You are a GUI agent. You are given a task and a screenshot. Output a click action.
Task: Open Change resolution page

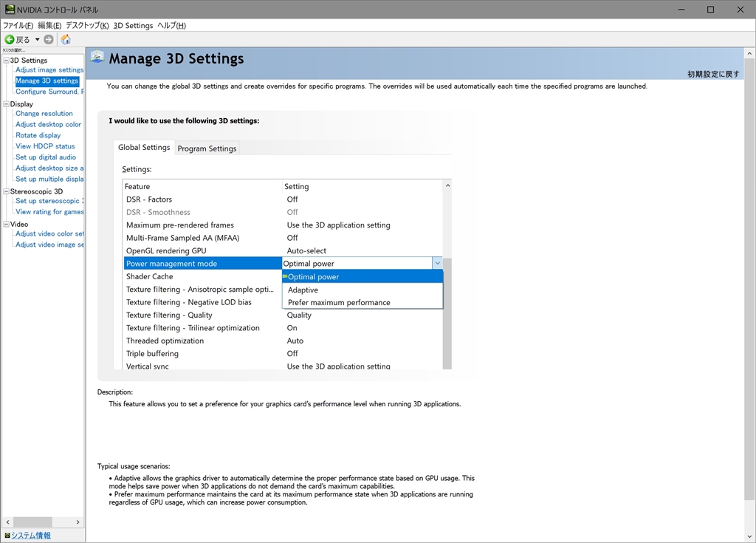click(44, 114)
